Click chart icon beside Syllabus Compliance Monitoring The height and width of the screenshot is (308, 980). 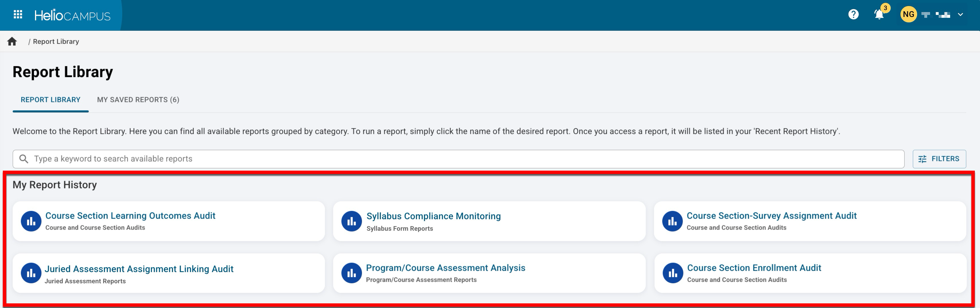pyautogui.click(x=352, y=221)
